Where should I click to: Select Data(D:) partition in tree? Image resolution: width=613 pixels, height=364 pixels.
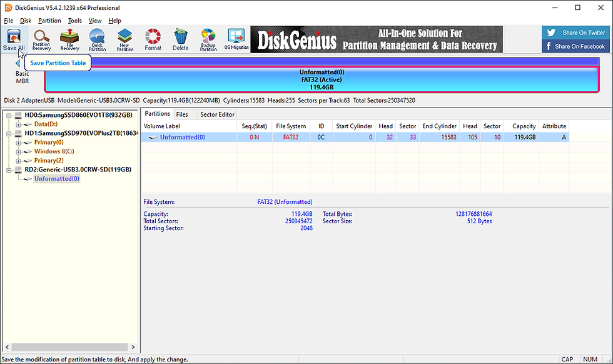(x=46, y=124)
